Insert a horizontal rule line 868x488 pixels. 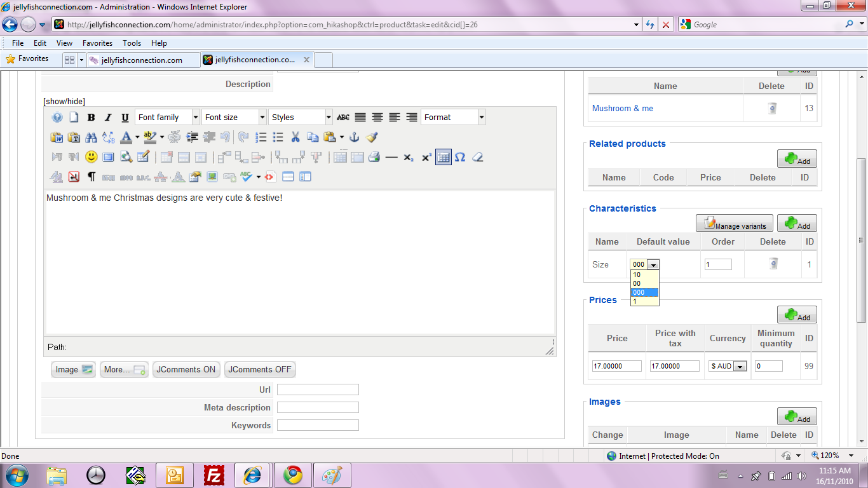point(391,157)
